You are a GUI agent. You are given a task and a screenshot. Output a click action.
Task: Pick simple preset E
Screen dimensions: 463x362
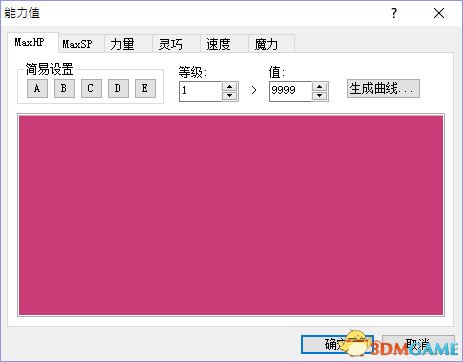(x=145, y=88)
